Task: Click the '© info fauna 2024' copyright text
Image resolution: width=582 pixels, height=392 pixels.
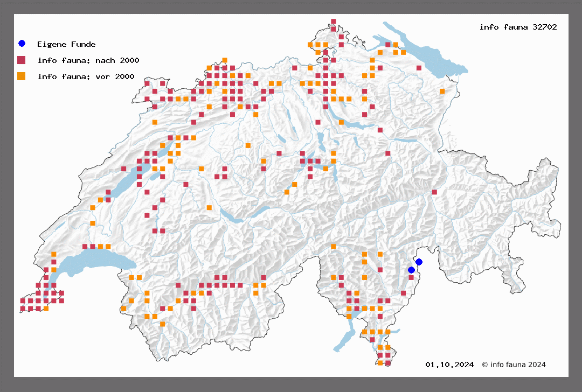Action: tap(514, 365)
